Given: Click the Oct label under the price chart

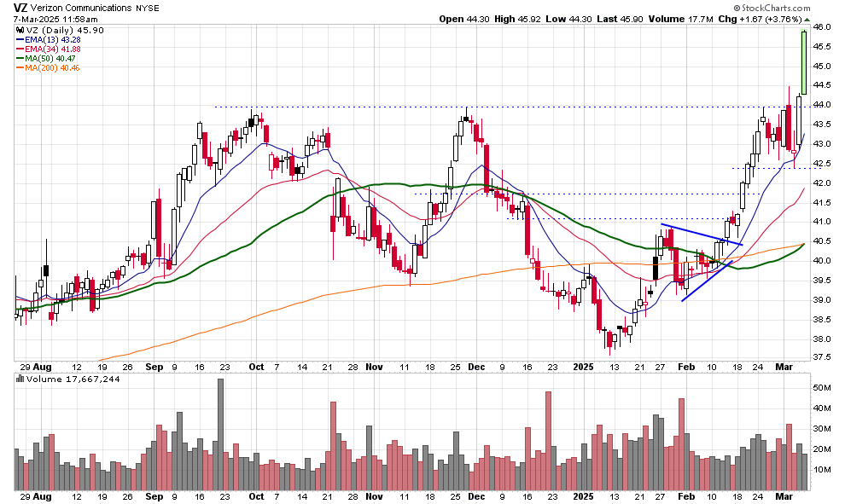Looking at the screenshot, I should click(x=257, y=368).
